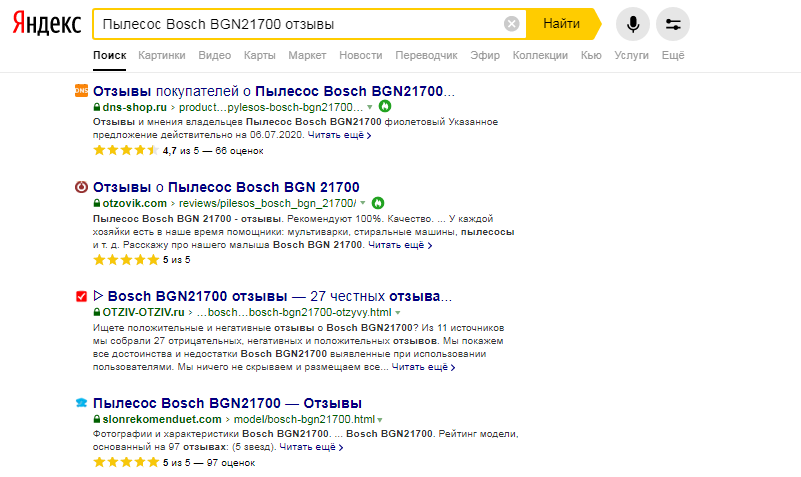Open 'Отзывы о Пылесос Bosch BGN 21700' result

(226, 186)
